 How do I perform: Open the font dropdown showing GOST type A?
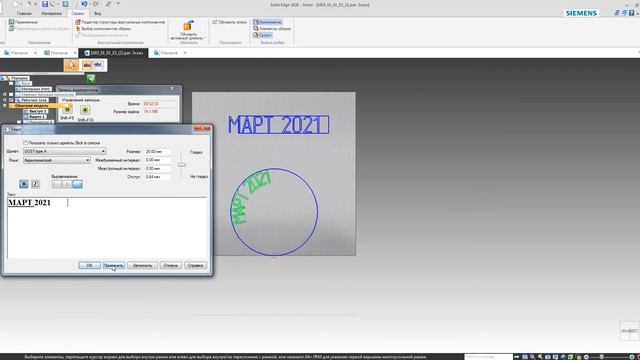coord(65,151)
